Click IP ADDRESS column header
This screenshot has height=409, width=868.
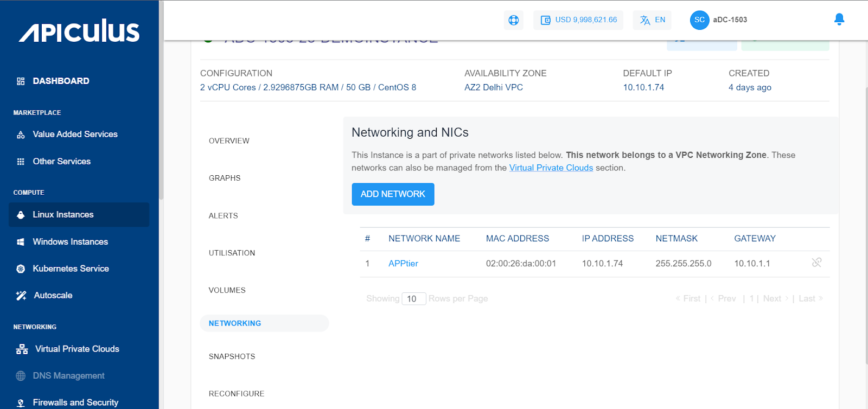[x=608, y=239]
